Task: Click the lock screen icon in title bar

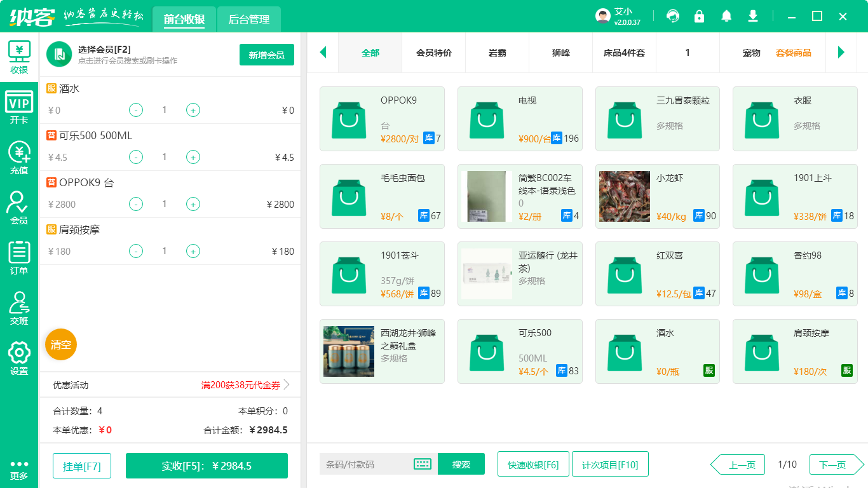Action: click(x=700, y=17)
